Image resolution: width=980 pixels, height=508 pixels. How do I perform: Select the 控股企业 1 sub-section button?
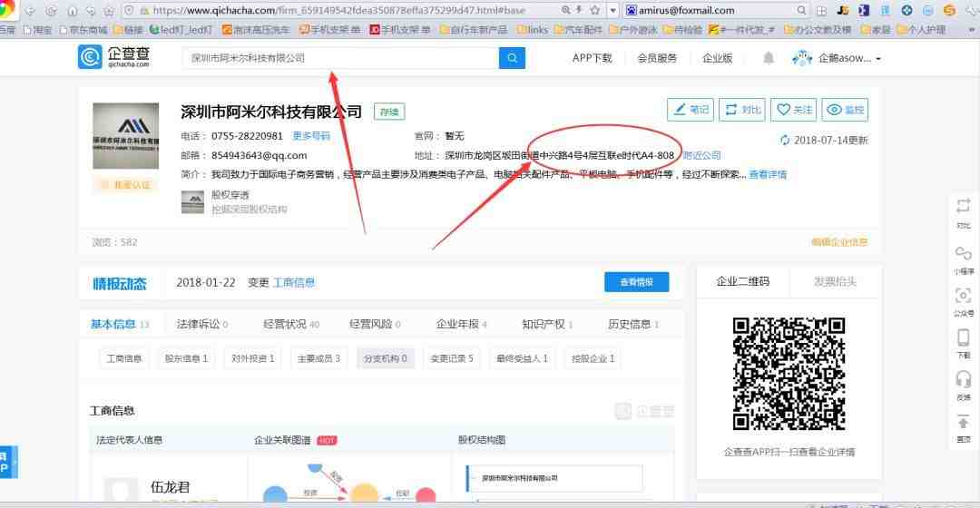click(593, 358)
